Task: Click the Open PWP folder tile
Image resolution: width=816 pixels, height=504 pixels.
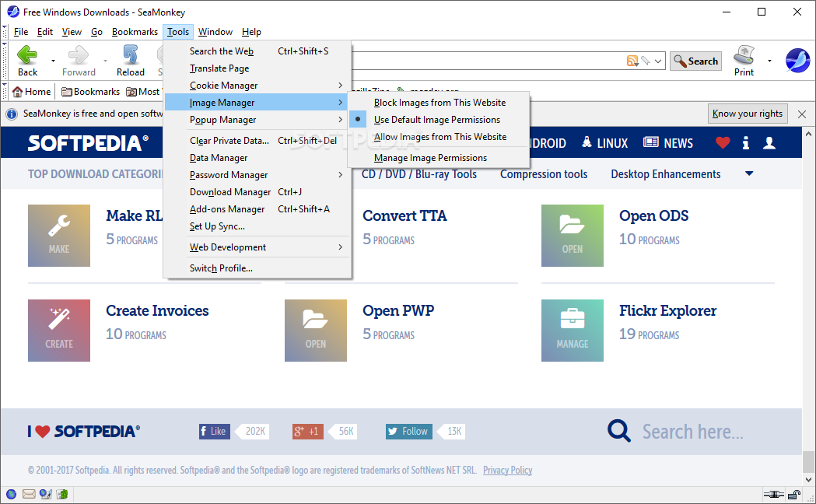Action: 315,331
